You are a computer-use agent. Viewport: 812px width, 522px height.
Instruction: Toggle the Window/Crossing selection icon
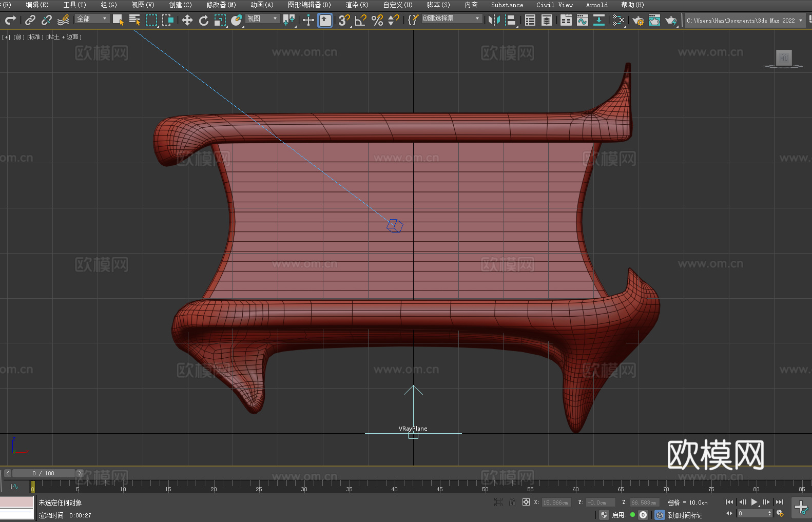click(168, 20)
